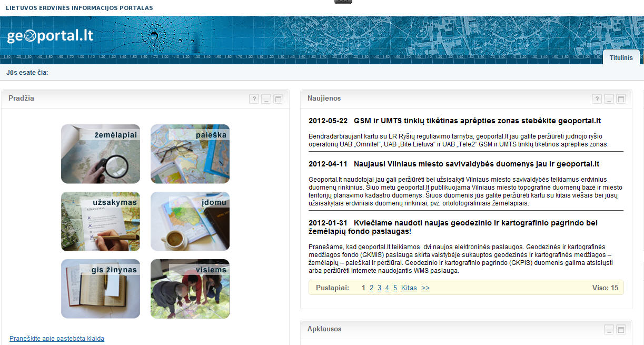Click the Kitas next page link

tap(409, 288)
